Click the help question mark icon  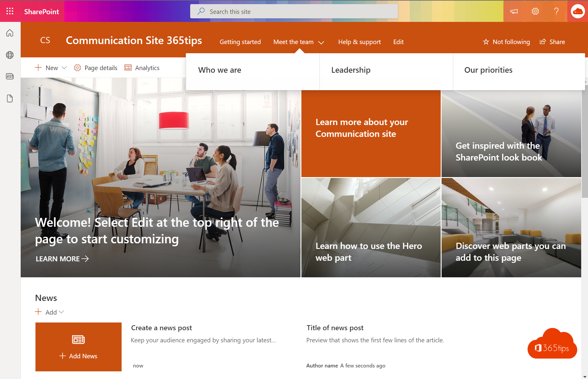556,11
